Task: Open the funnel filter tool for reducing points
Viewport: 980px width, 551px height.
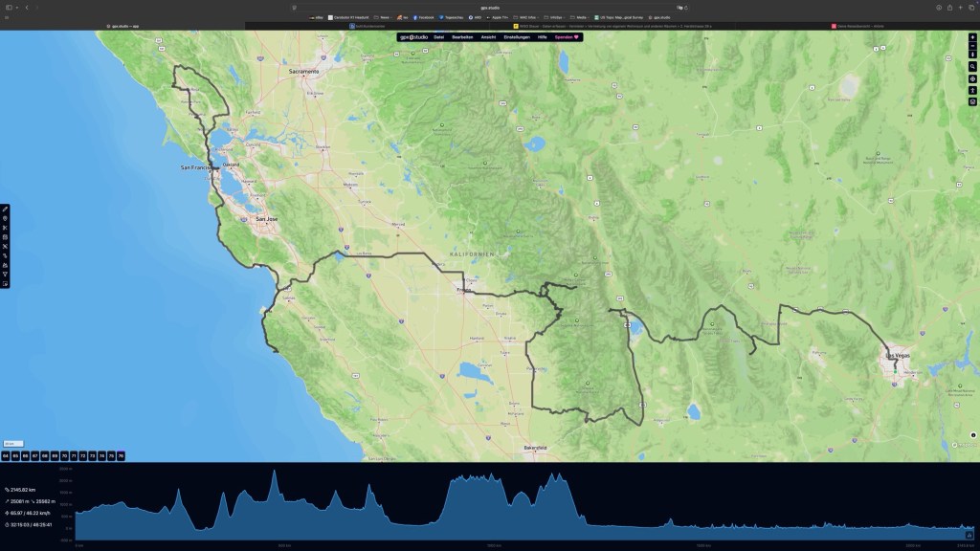Action: point(5,275)
